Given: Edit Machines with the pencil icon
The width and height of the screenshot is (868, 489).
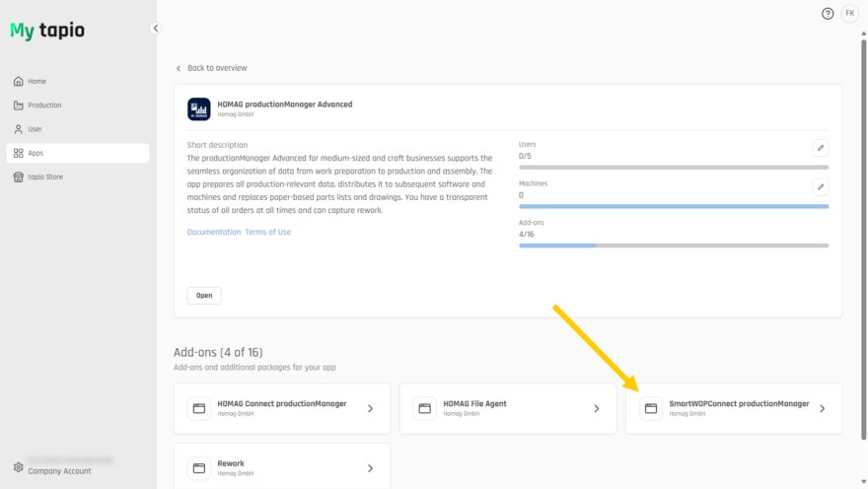Looking at the screenshot, I should click(x=821, y=187).
